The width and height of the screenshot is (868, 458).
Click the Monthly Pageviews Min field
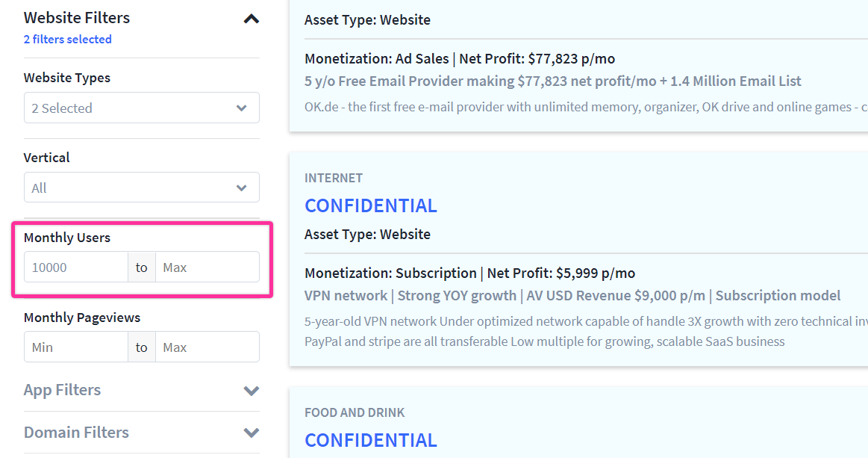pyautogui.click(x=76, y=347)
